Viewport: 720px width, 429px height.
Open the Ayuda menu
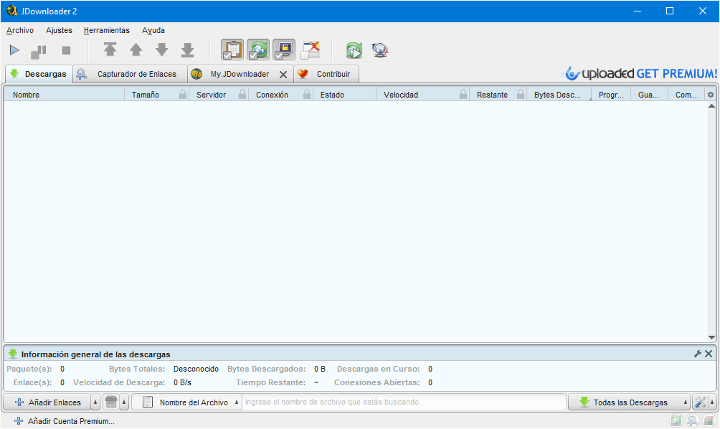(153, 30)
